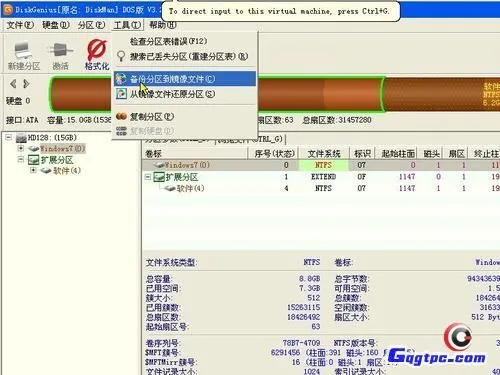The height and width of the screenshot is (375, 500).
Task: Choose 复制分区(P) menu entry
Action: [x=185, y=117]
